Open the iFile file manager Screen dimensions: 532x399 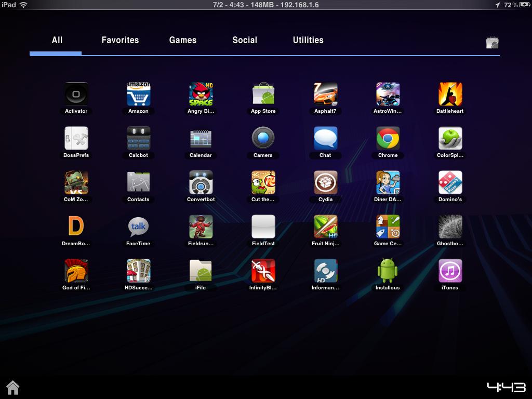tap(201, 271)
